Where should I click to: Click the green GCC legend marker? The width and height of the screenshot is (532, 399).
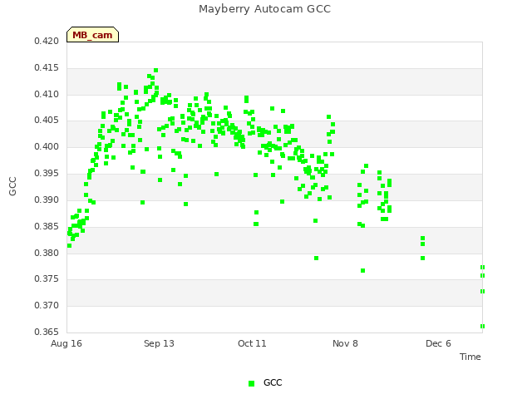[251, 383]
